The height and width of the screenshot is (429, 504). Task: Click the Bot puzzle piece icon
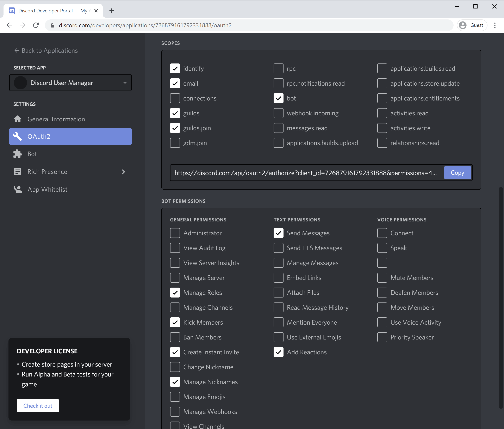(18, 154)
